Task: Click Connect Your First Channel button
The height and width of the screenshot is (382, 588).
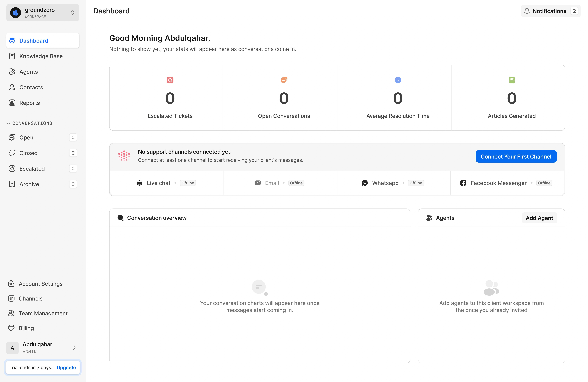Action: pos(516,156)
